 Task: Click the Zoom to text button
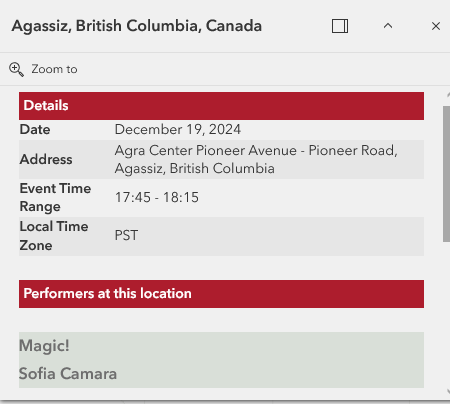click(54, 69)
